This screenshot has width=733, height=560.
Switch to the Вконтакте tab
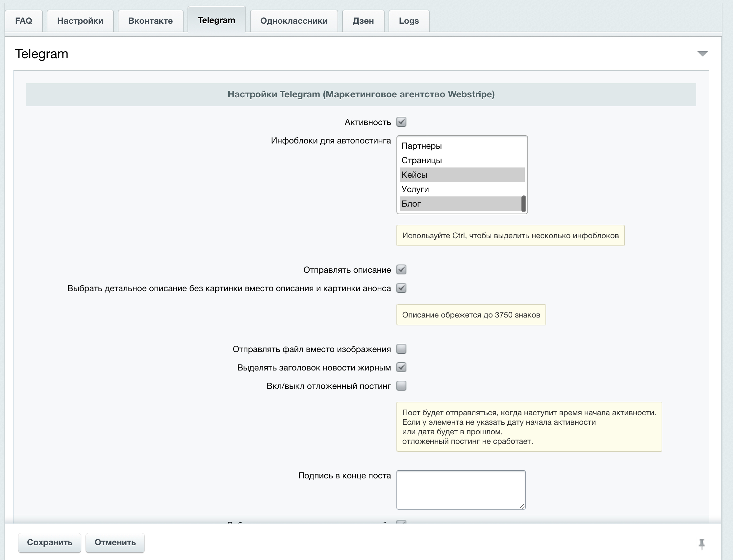tap(150, 21)
